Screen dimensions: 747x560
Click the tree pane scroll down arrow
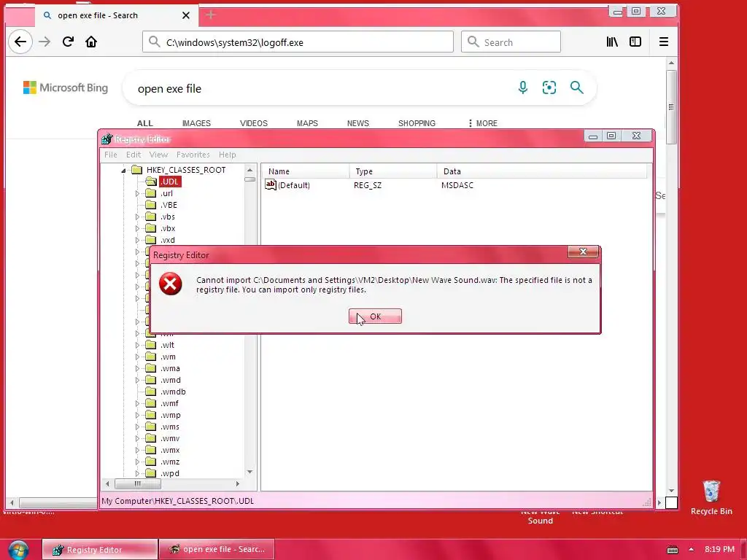click(249, 472)
